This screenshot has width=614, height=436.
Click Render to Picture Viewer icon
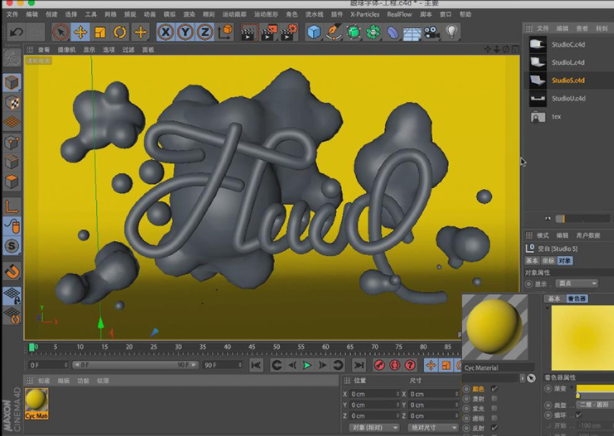click(269, 33)
